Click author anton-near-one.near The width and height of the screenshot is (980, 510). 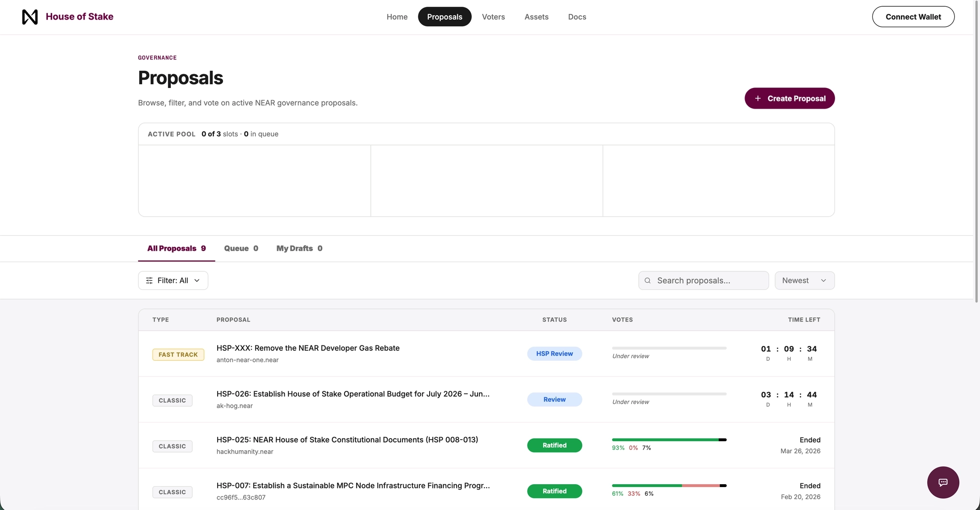pos(247,360)
